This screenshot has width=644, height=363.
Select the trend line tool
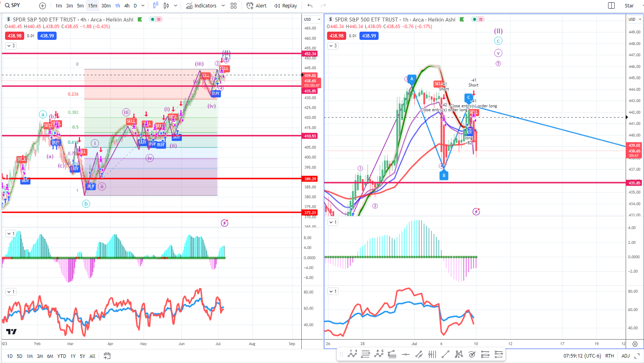(x=445, y=354)
